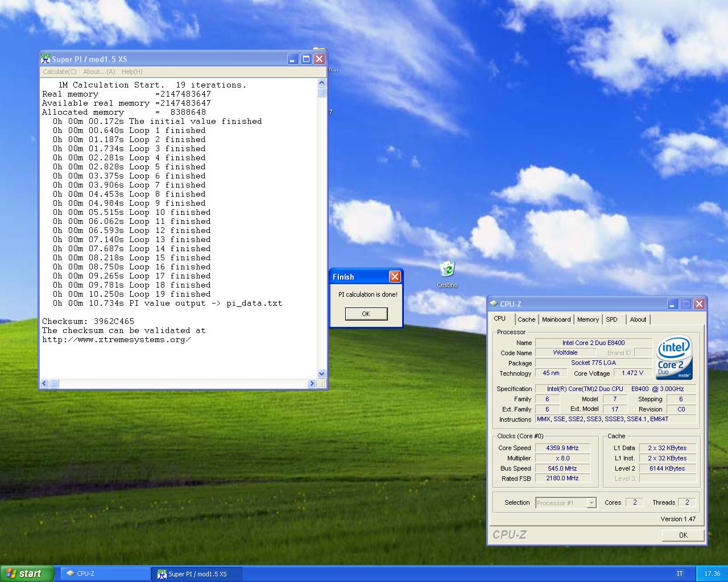Click the Code Name Wolfdale field

click(x=565, y=353)
